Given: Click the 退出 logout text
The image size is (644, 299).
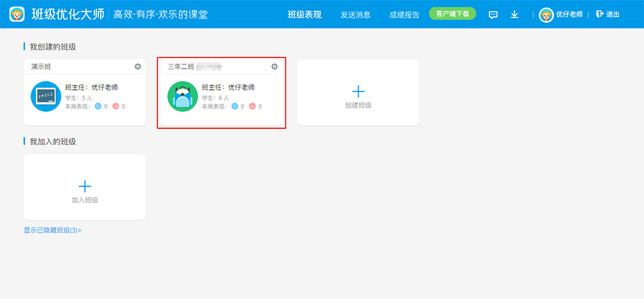Looking at the screenshot, I should coord(613,14).
